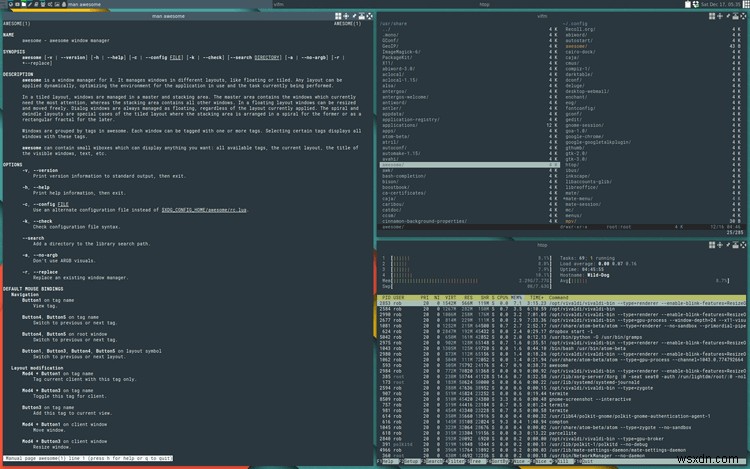The width and height of the screenshot is (750, 469).
Task: Select libreoffice/ in vifm's right pane
Action: [x=581, y=187]
